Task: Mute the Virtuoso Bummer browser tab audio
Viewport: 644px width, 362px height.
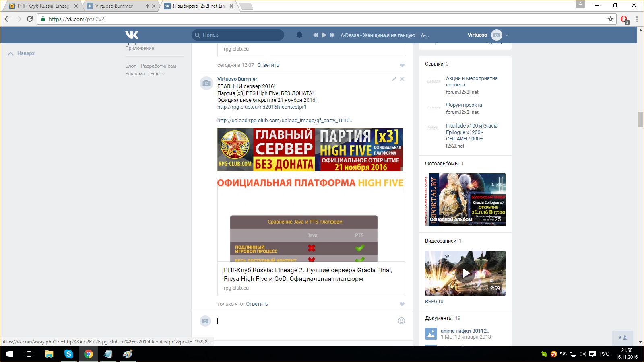Action: pyautogui.click(x=147, y=6)
